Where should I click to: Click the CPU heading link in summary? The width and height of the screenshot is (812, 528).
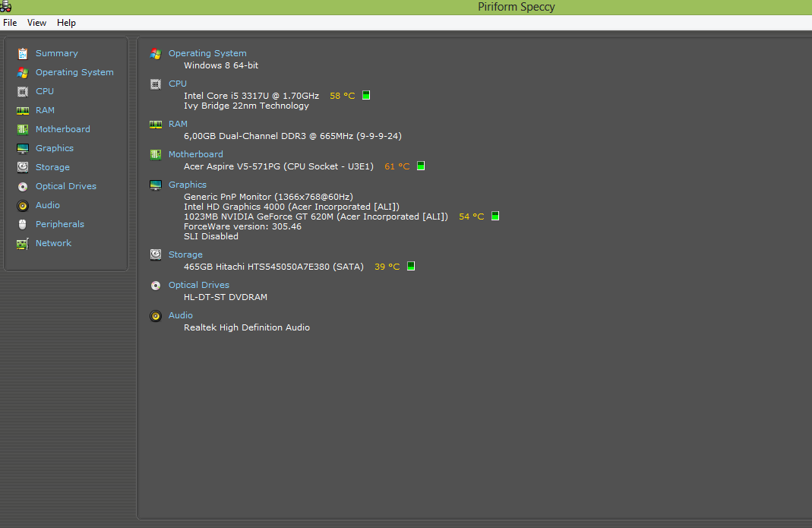click(x=177, y=84)
